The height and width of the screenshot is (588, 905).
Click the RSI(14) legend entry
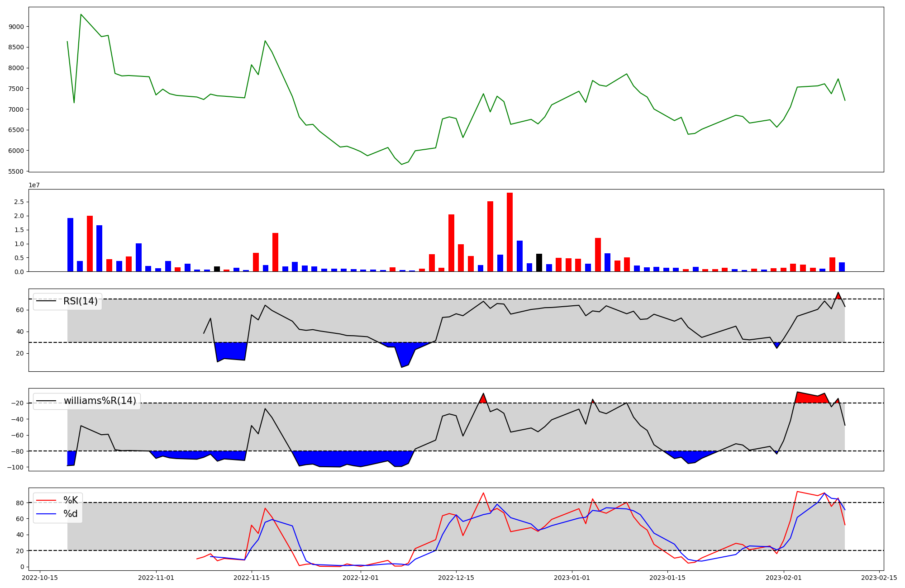[80, 301]
